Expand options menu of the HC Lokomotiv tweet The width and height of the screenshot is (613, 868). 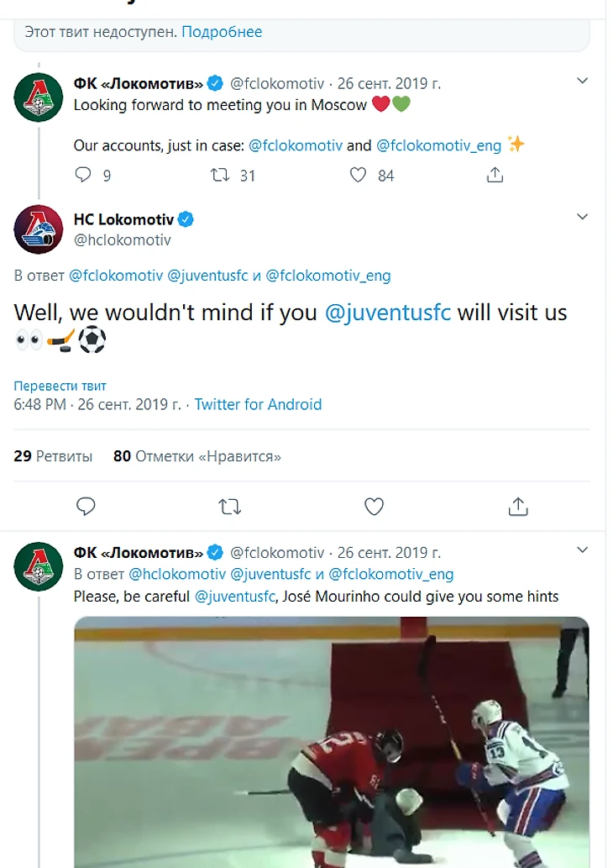582,217
